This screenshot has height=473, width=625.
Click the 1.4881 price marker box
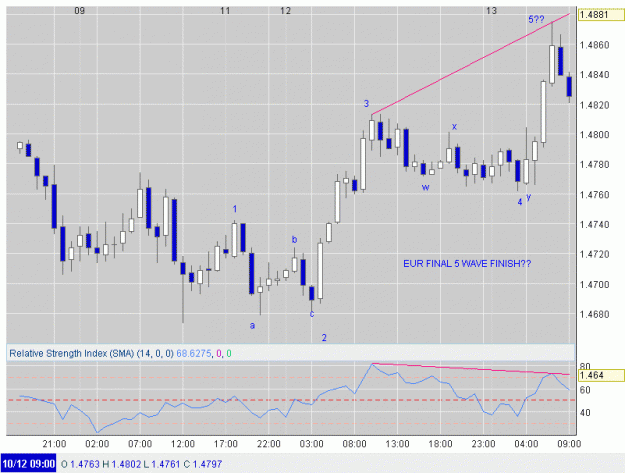click(601, 15)
